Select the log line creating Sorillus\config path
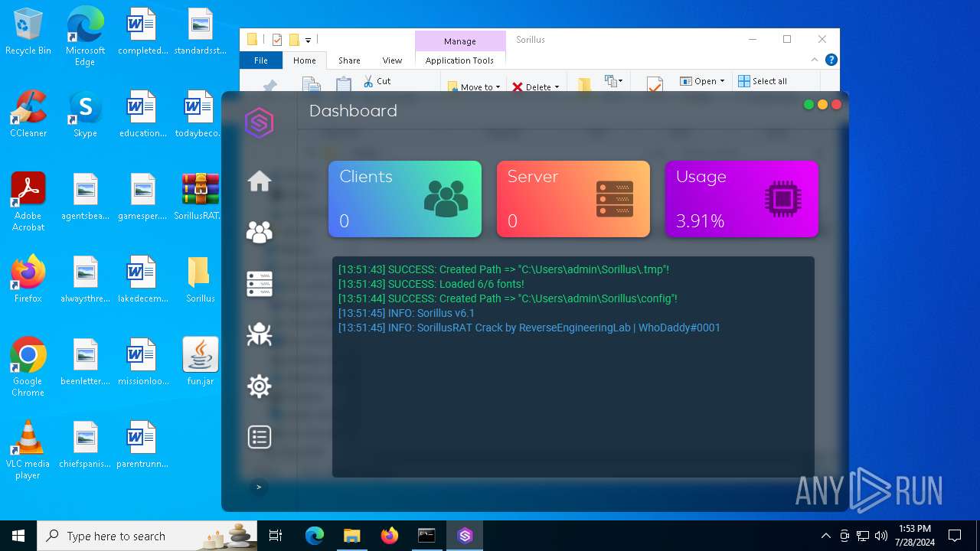Viewport: 980px width, 551px height. click(x=508, y=298)
